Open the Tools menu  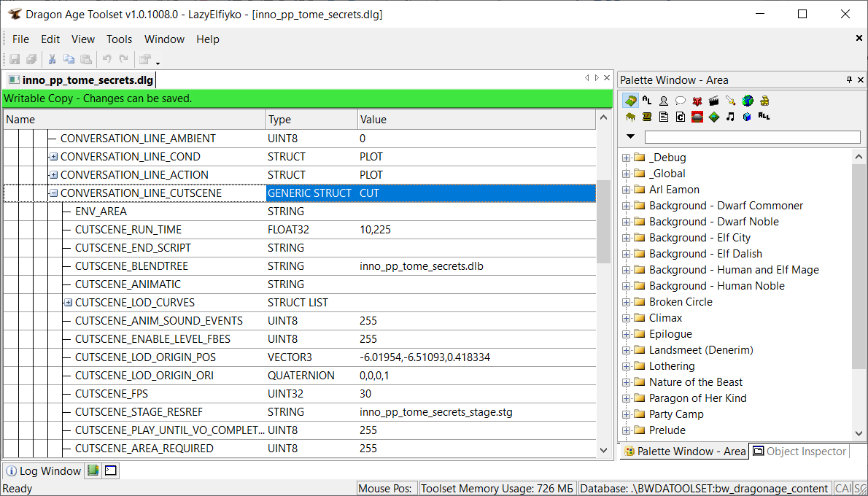[119, 39]
